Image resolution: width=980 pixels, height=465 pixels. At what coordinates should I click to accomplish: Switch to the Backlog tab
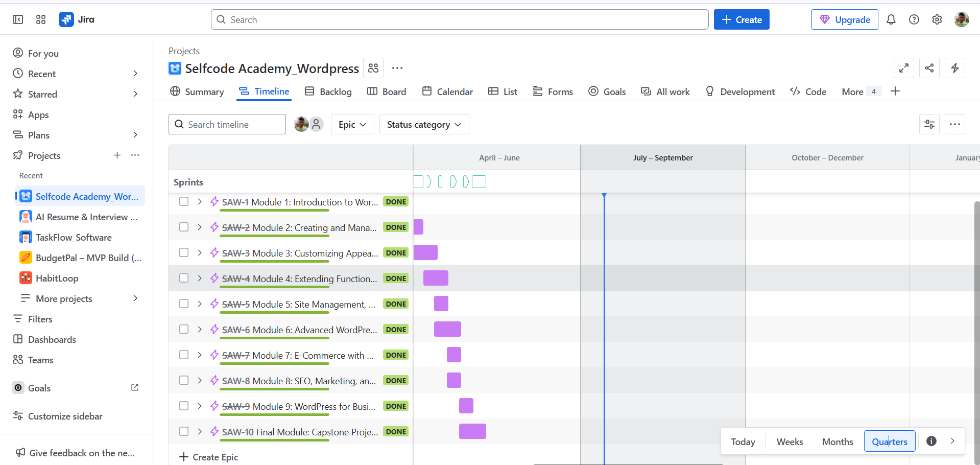(328, 91)
